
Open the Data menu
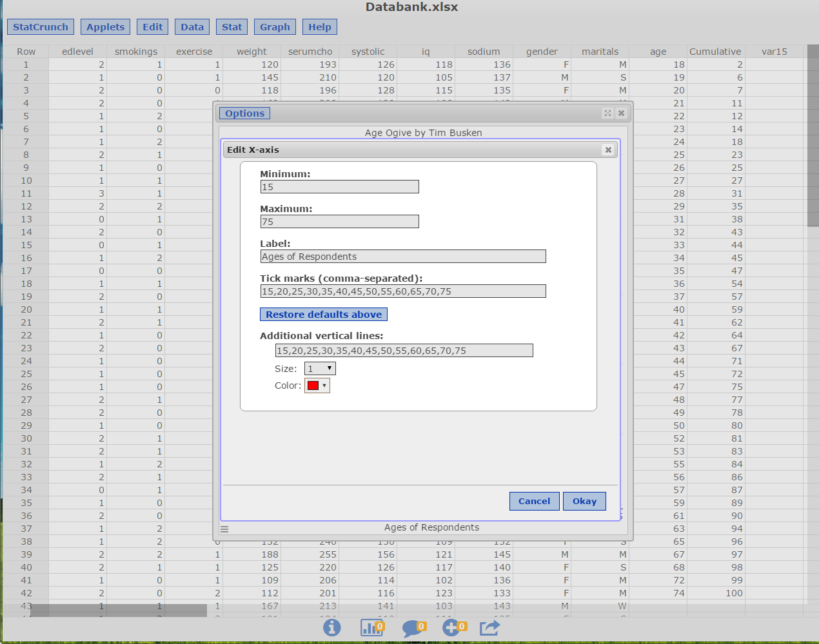(192, 27)
